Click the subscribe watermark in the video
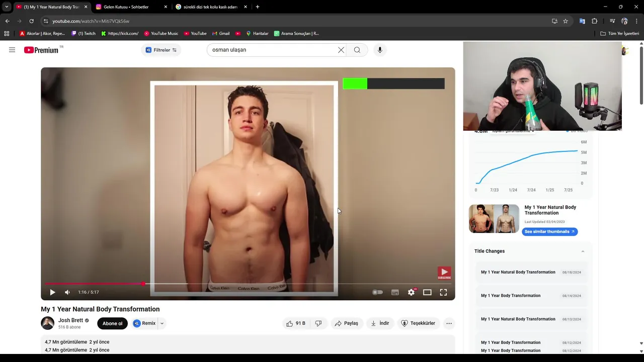This screenshot has width=644, height=362. (444, 273)
